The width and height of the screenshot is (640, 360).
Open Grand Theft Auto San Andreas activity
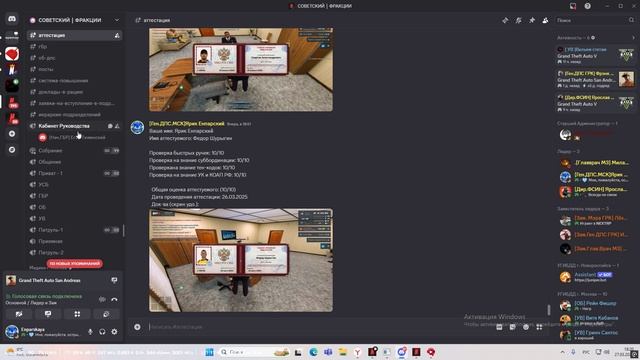49,280
